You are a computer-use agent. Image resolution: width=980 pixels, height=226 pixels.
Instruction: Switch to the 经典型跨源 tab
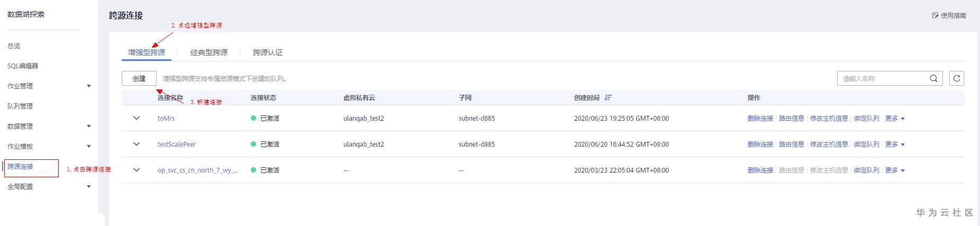(209, 52)
